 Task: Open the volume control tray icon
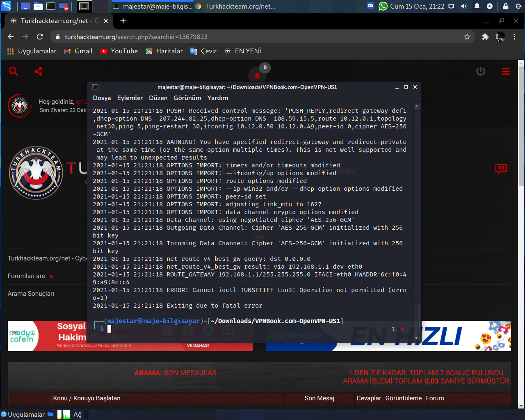click(x=464, y=6)
